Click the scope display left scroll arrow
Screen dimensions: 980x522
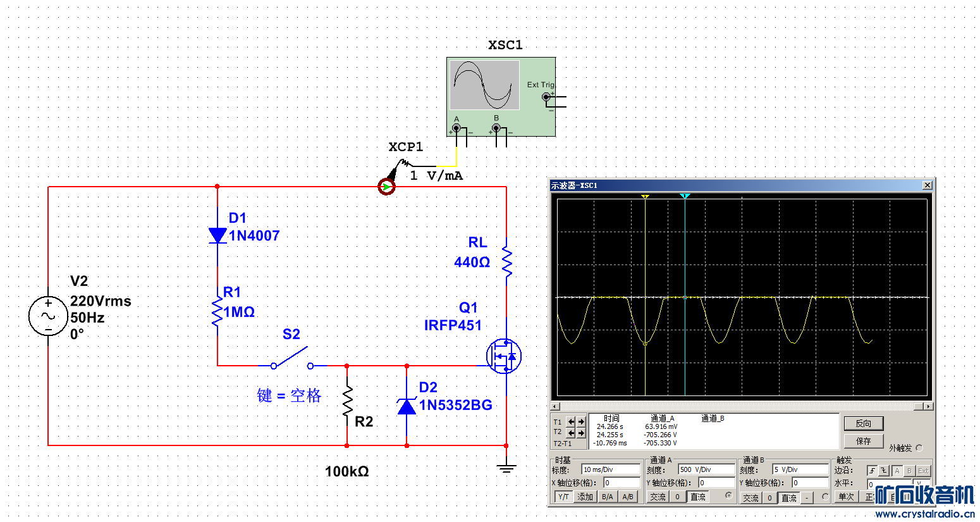(x=555, y=406)
